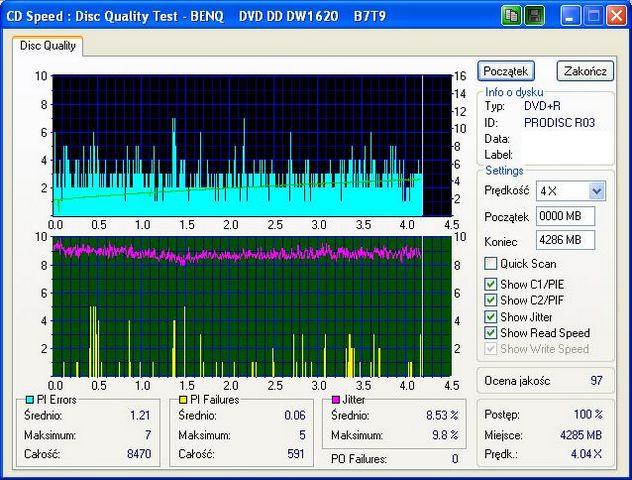
Task: Click the yellow PI Failures color swatch
Action: coord(183,400)
